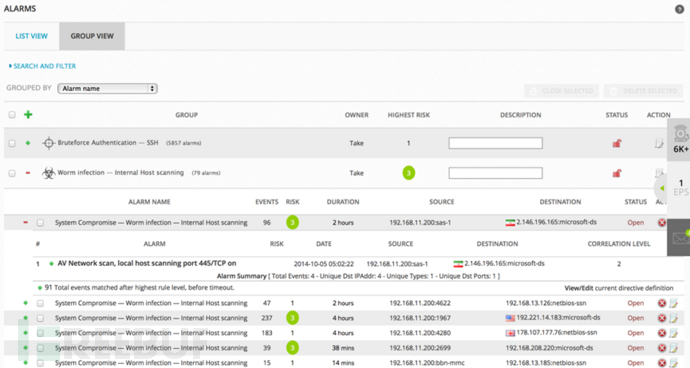Click the crosshair icon for Bruteforce Authentication group

point(48,143)
